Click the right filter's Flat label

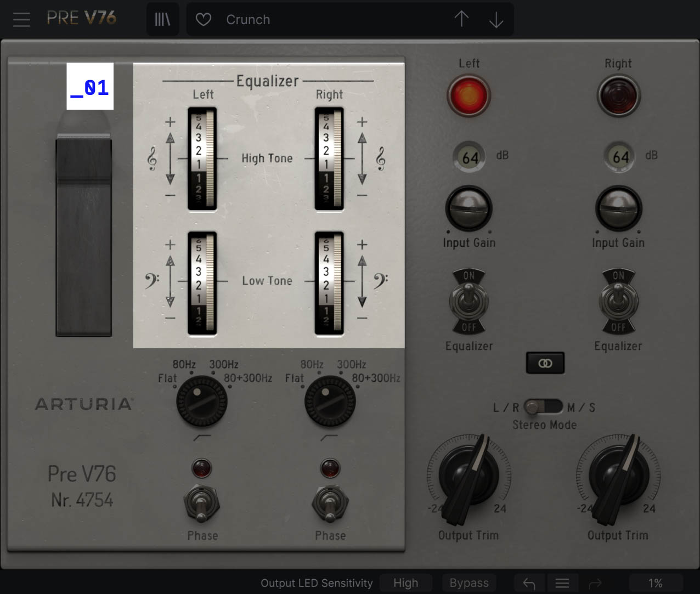(x=295, y=378)
